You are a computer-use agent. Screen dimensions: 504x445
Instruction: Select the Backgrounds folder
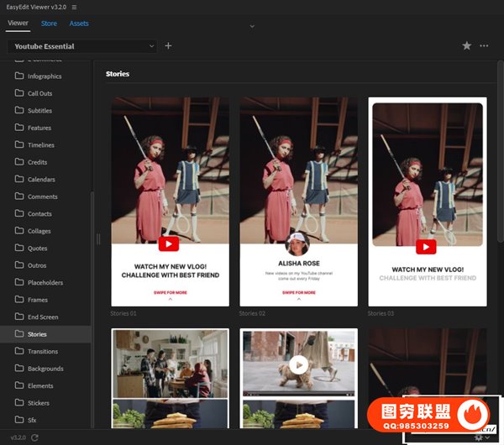(45, 369)
